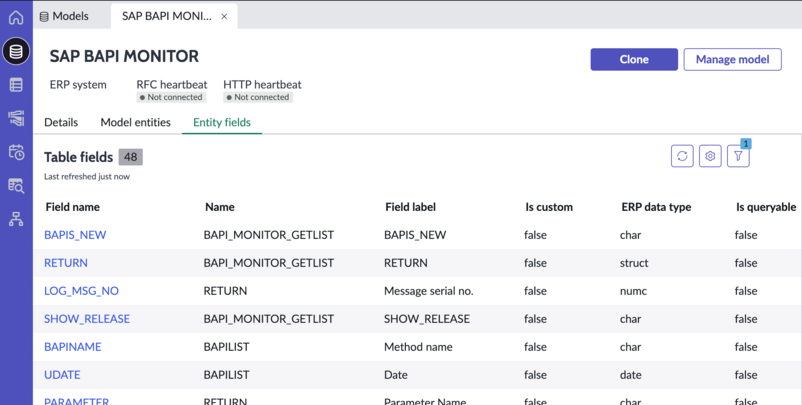Open the hierarchy network sidebar icon
Image resolution: width=802 pixels, height=405 pixels.
(x=16, y=219)
